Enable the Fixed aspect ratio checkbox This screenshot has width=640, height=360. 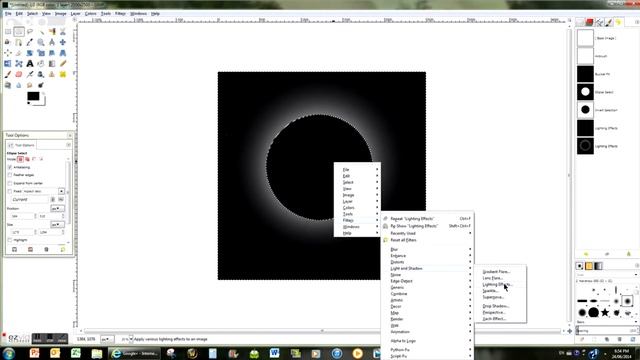tap(10, 191)
